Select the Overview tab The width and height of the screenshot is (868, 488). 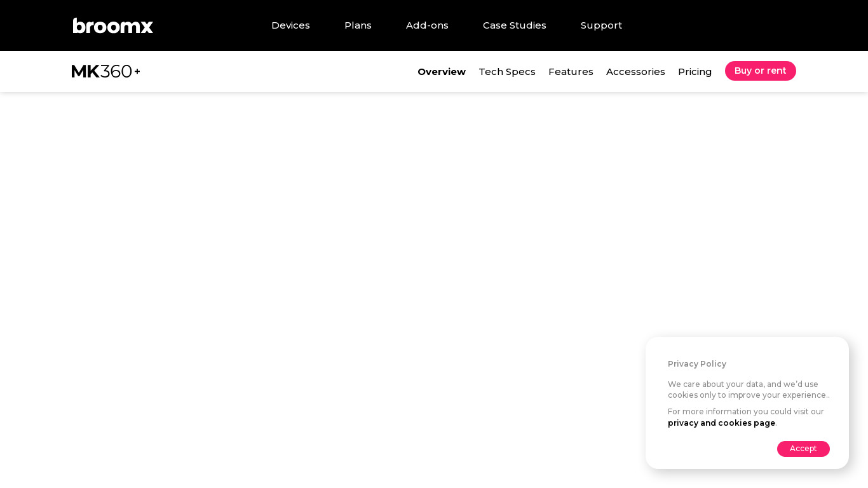[x=442, y=72]
